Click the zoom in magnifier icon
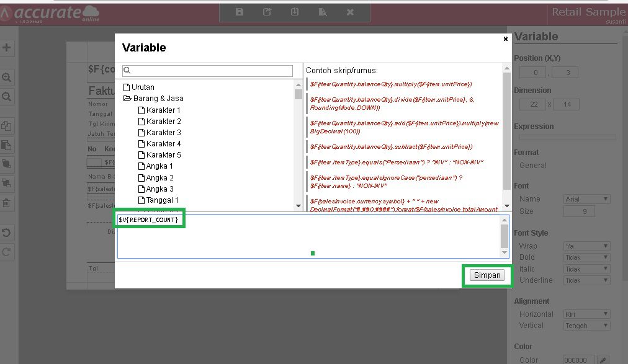Image resolution: width=628 pixels, height=364 pixels. coord(7,78)
